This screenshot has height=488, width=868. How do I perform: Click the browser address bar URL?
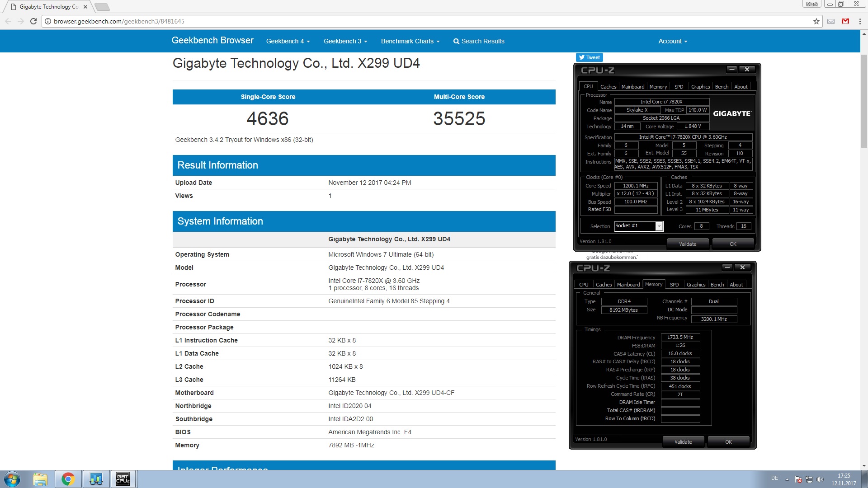click(119, 21)
